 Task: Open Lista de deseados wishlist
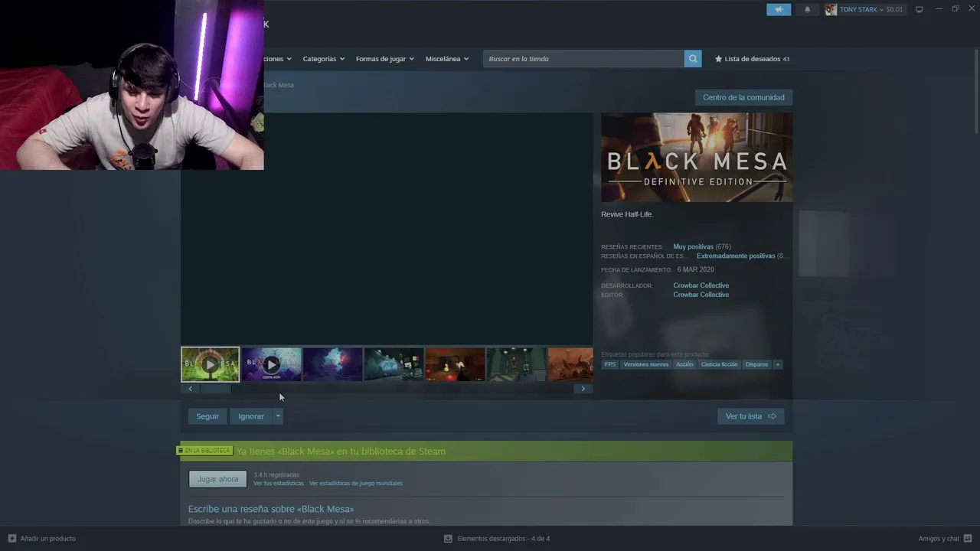tap(752, 59)
